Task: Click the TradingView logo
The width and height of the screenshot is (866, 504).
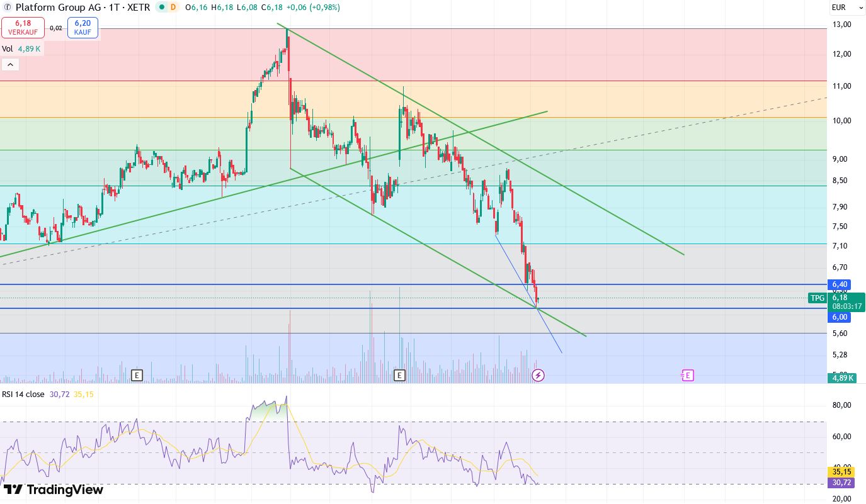Action: 54,490
